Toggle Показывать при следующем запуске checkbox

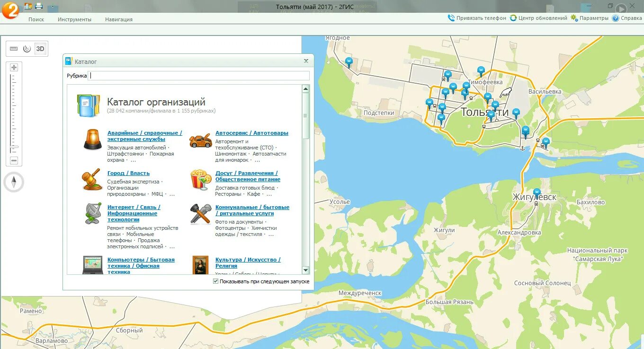[216, 281]
